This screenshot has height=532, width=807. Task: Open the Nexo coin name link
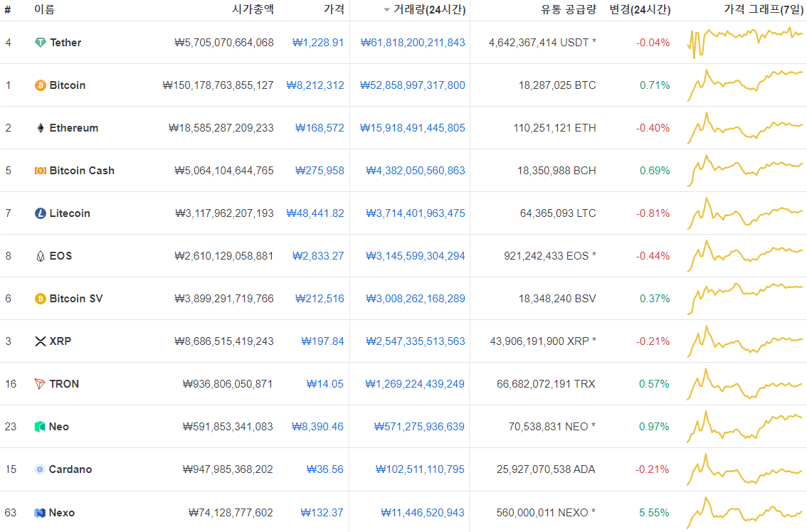click(x=62, y=513)
